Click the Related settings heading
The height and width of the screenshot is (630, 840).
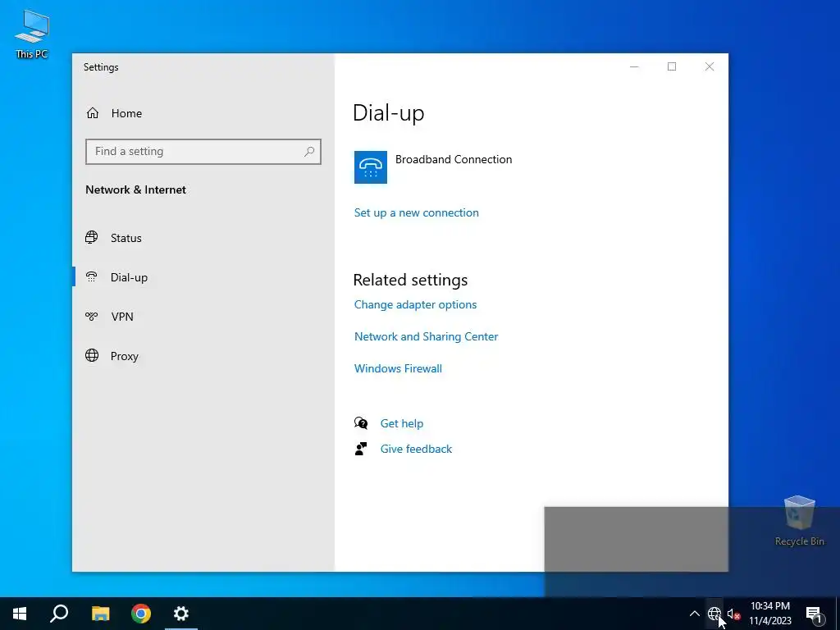(x=410, y=280)
